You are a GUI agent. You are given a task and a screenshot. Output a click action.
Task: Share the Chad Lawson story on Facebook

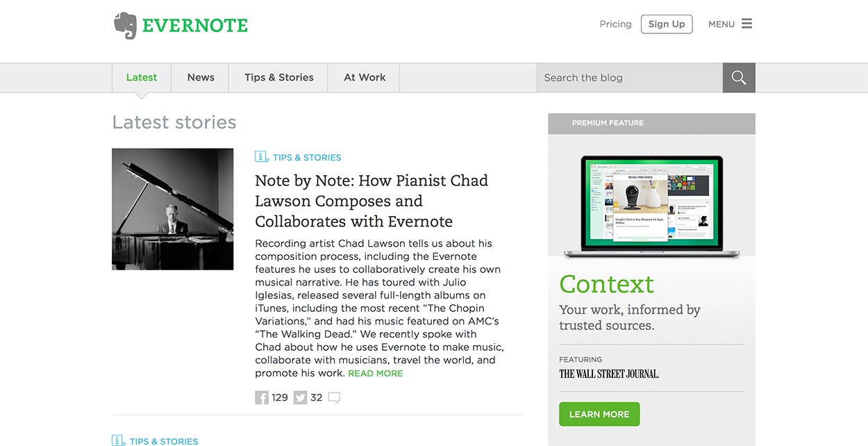262,397
